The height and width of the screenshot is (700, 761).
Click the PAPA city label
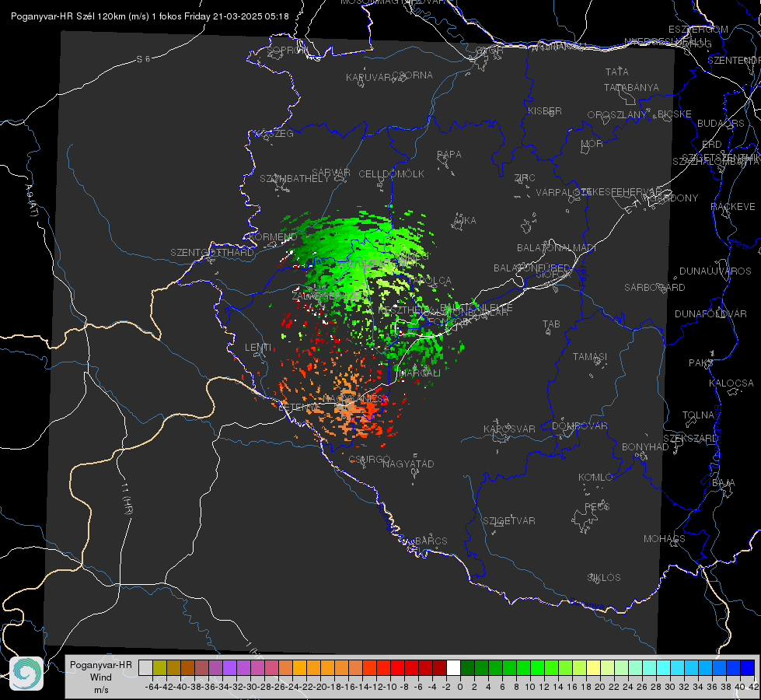[449, 155]
